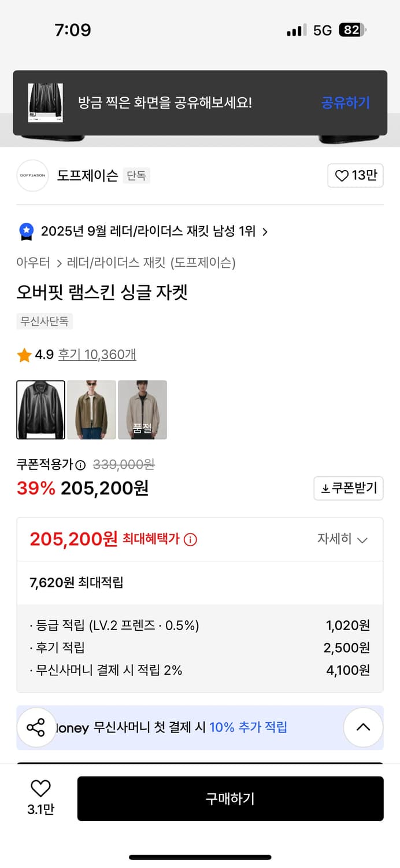Viewport: 400px width, 868px height.
Task: Toggle the product wishlist heart showing 3.1만
Action: point(39,790)
